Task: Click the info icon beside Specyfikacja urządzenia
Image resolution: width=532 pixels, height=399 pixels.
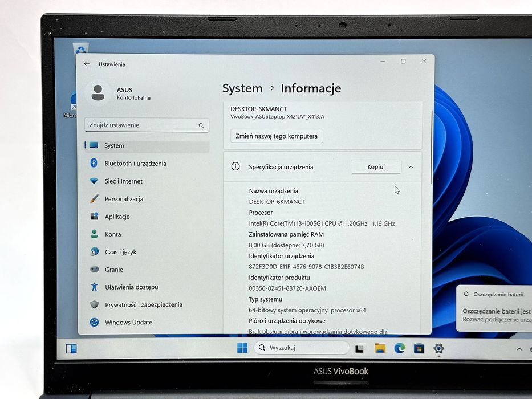Action: coord(235,166)
